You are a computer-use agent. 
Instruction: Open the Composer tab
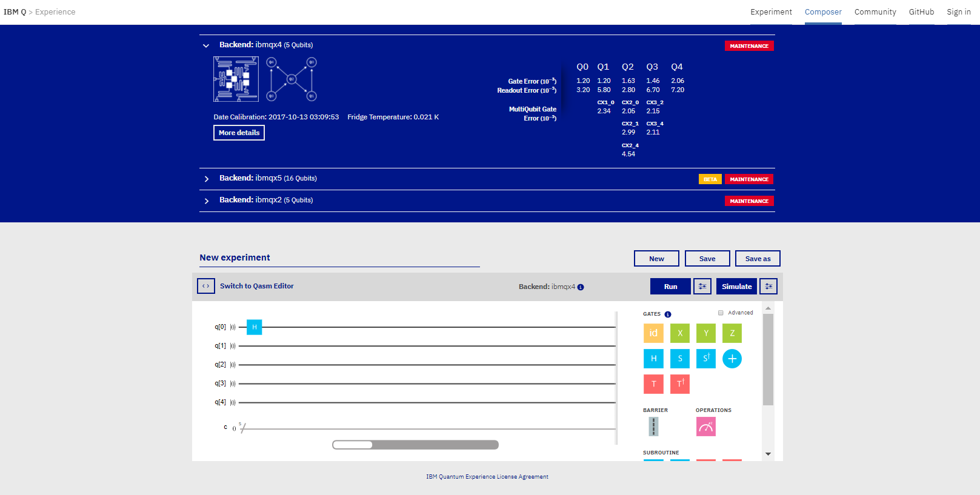coord(823,12)
